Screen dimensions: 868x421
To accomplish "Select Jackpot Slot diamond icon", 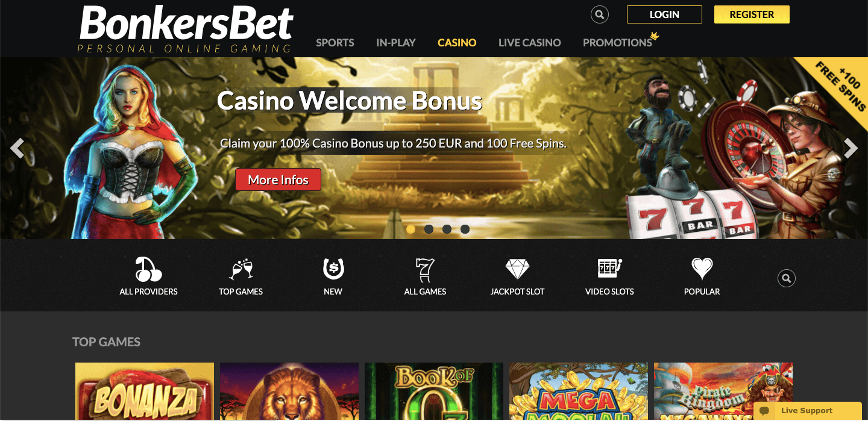I will [x=517, y=269].
